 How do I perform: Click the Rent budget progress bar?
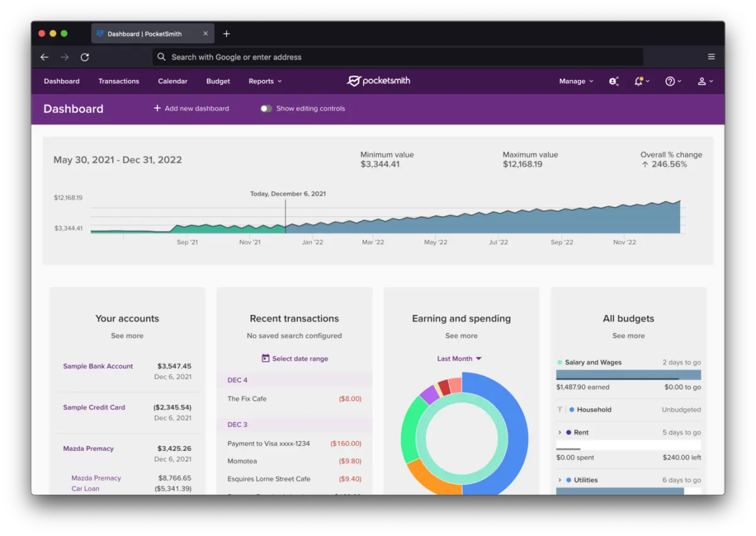(628, 445)
